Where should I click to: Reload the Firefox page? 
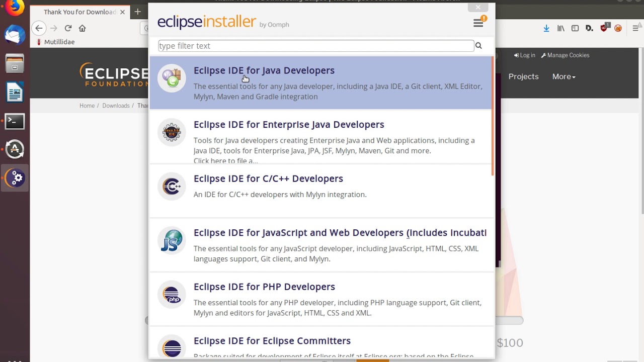68,28
